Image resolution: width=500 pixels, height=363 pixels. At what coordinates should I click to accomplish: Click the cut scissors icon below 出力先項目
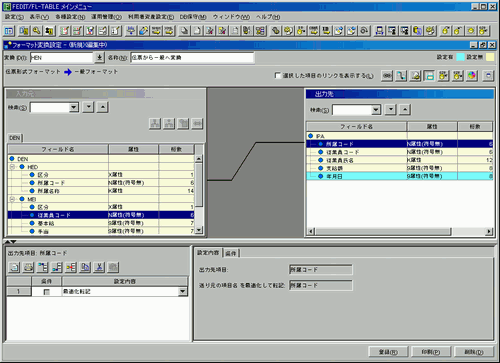pyautogui.click(x=99, y=267)
